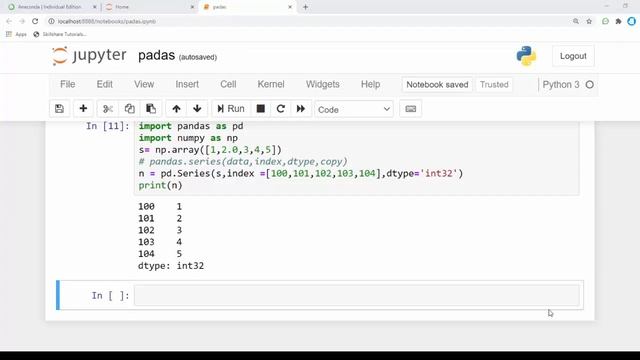Image resolution: width=640 pixels, height=360 pixels.
Task: Click the '100 1' output row
Action: pyautogui.click(x=160, y=207)
